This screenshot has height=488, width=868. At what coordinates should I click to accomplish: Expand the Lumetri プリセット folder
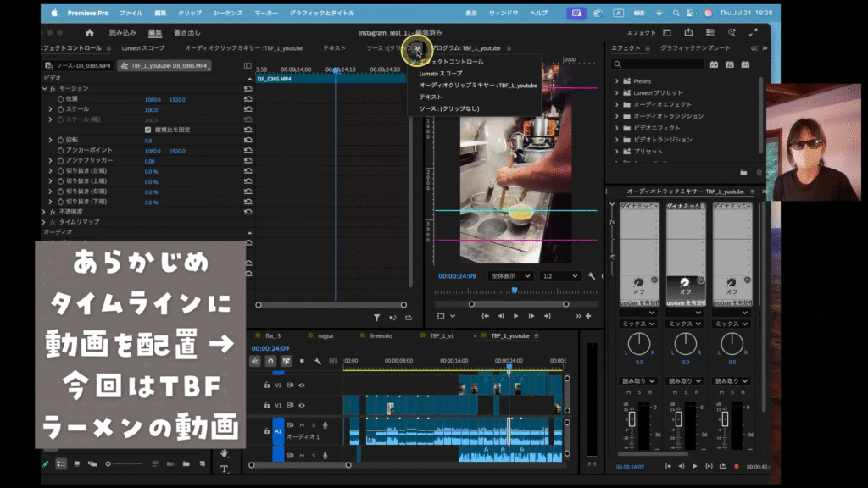click(617, 93)
